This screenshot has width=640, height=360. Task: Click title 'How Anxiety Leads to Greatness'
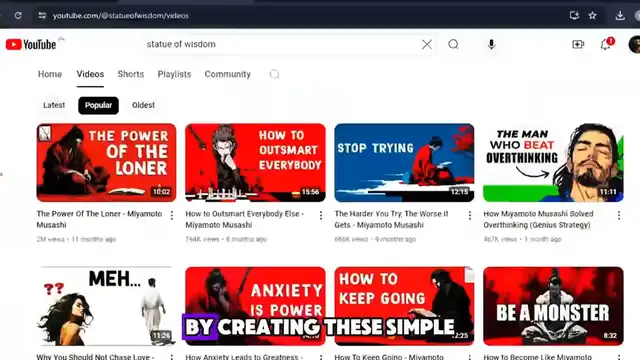[x=244, y=356]
